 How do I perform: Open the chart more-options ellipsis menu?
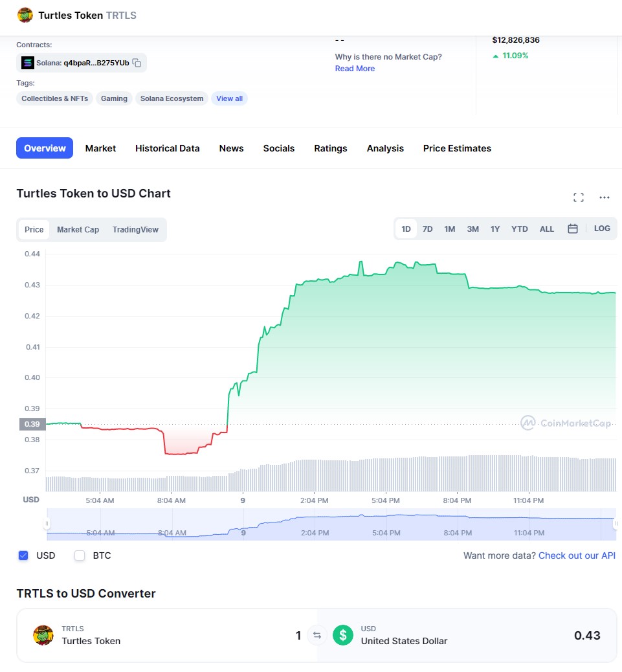[x=604, y=197]
